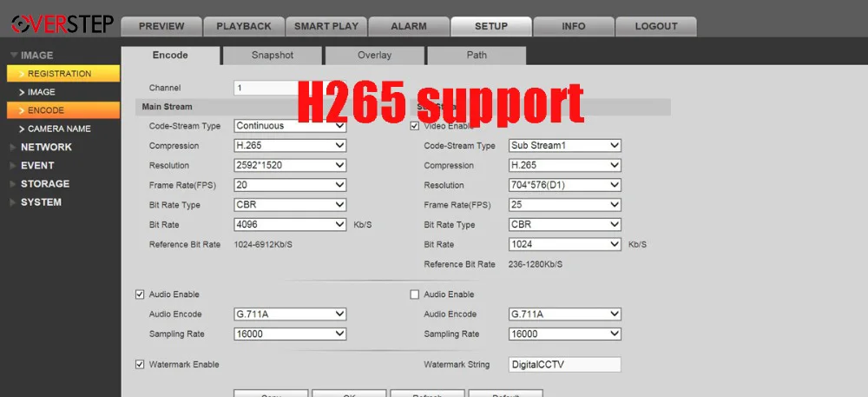Click LOGOUT in the top bar
The height and width of the screenshot is (397, 868).
[x=656, y=26]
